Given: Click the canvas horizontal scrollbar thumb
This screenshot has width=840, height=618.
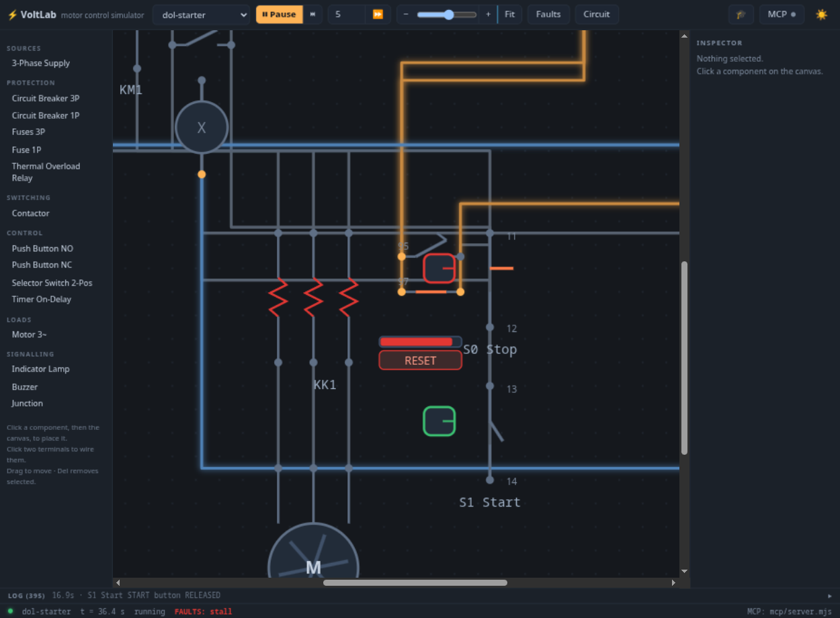Looking at the screenshot, I should 415,582.
